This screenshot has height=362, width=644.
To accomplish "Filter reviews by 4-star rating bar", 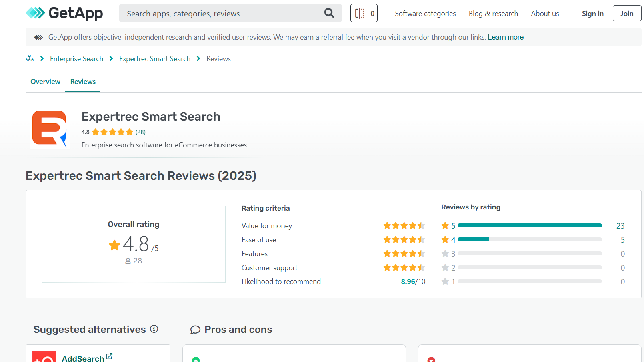I will pos(529,240).
